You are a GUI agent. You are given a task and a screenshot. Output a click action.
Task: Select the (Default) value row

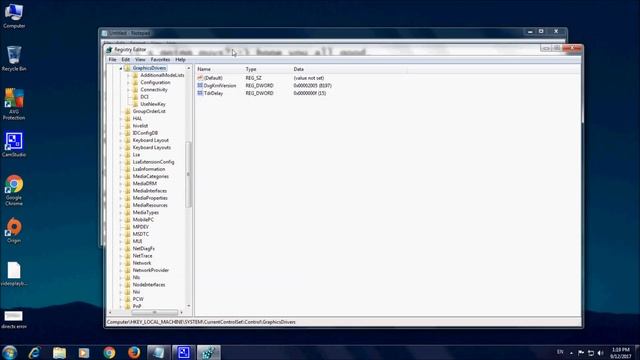click(x=260, y=78)
